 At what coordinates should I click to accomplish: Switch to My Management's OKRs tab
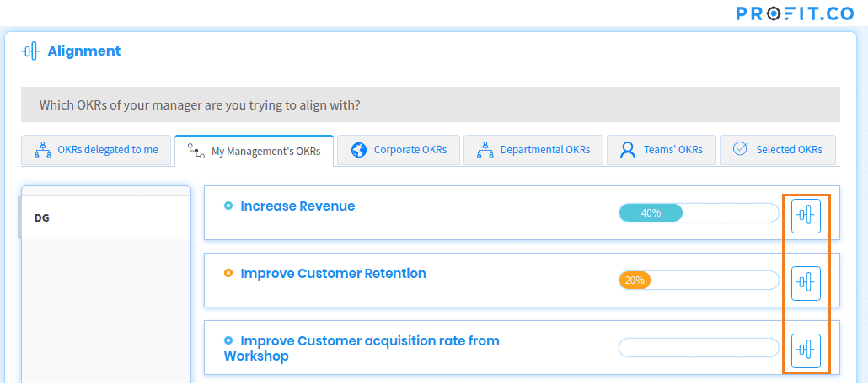(255, 151)
